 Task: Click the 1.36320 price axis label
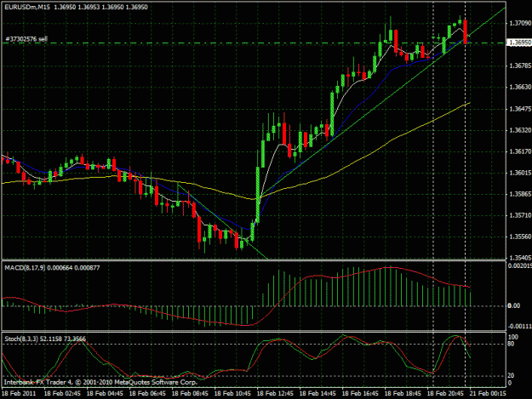[520, 130]
